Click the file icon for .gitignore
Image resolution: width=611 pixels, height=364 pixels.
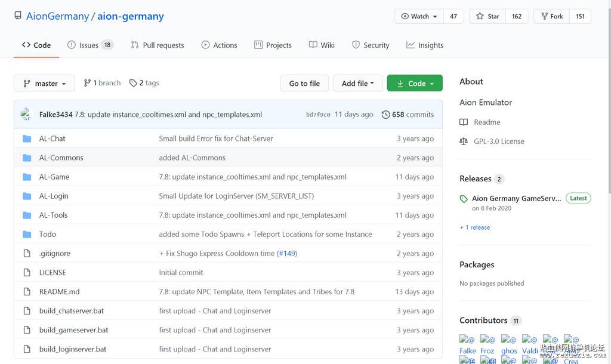click(27, 254)
